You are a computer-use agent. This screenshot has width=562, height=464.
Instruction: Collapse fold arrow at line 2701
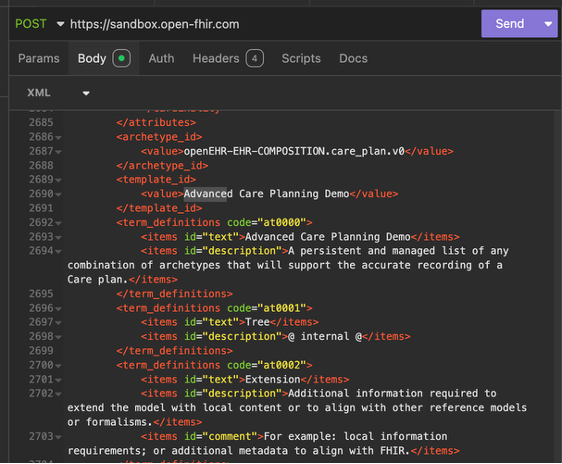point(58,380)
